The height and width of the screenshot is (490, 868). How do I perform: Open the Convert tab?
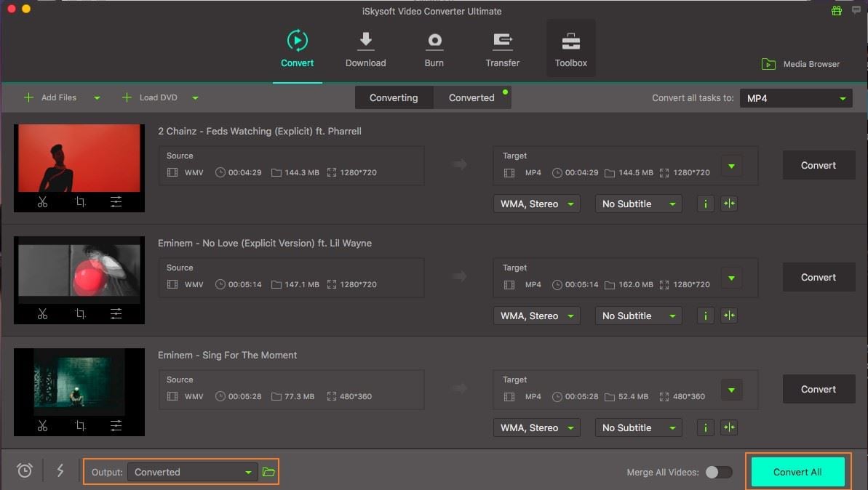(x=298, y=49)
